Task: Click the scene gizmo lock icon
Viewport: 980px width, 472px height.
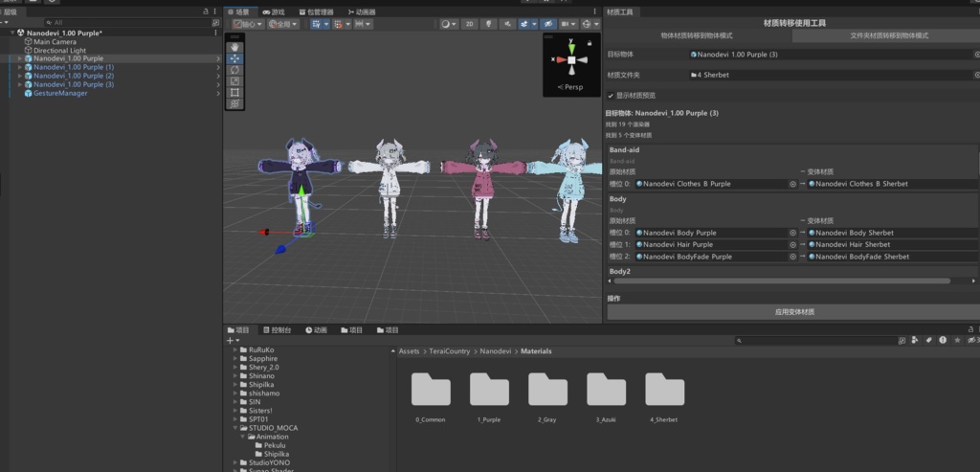Action: point(590,43)
